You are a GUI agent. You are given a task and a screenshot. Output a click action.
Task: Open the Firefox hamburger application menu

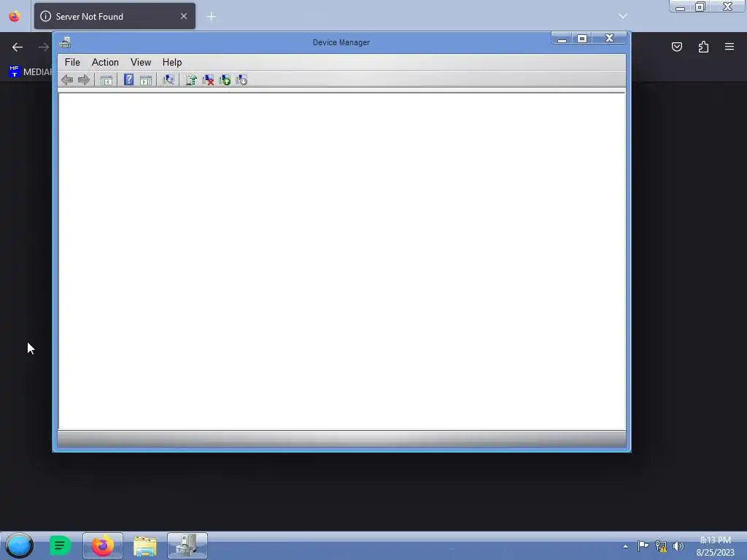[729, 47]
